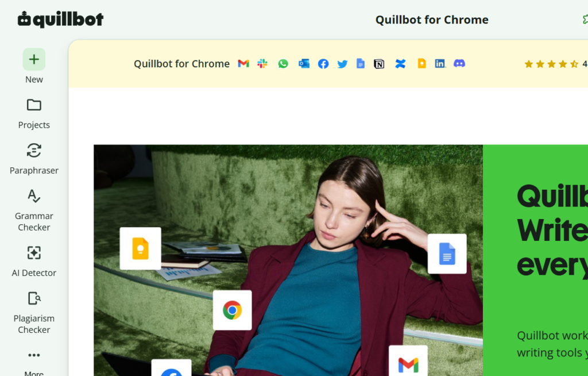Click the Facebook icon in banner
588x376 pixels.
(323, 64)
